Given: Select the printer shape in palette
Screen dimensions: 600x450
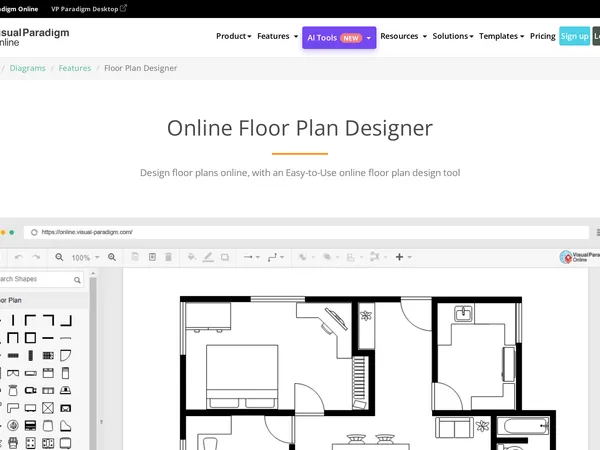Looking at the screenshot, I should 13,443.
